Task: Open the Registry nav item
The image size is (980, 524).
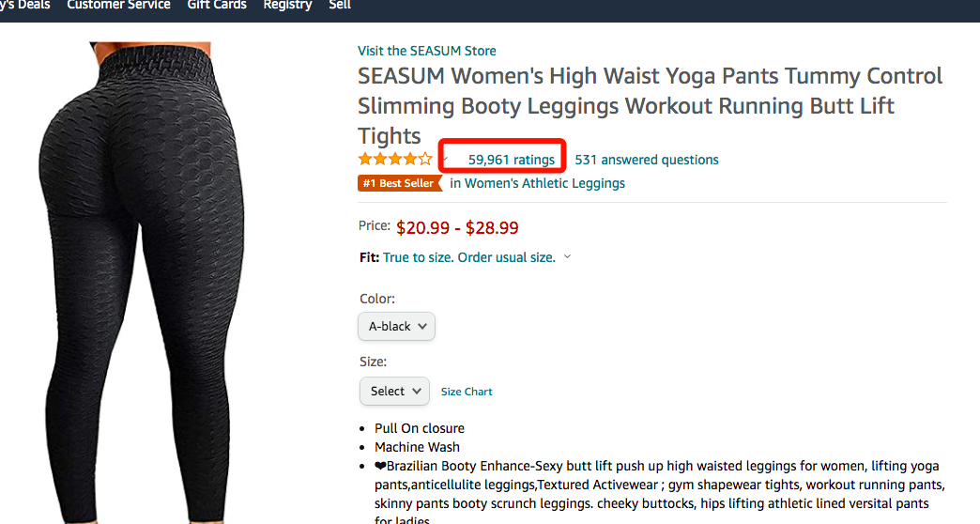Action: tap(287, 5)
